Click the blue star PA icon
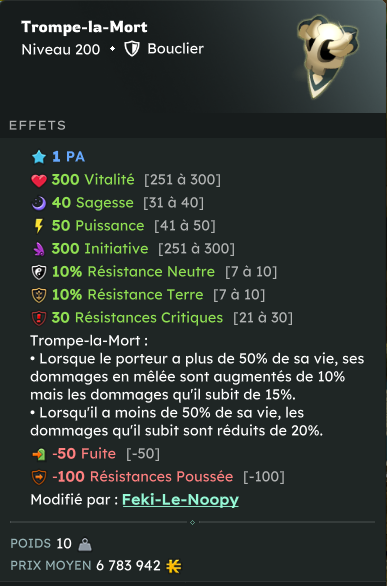This screenshot has width=387, height=586. [x=39, y=157]
